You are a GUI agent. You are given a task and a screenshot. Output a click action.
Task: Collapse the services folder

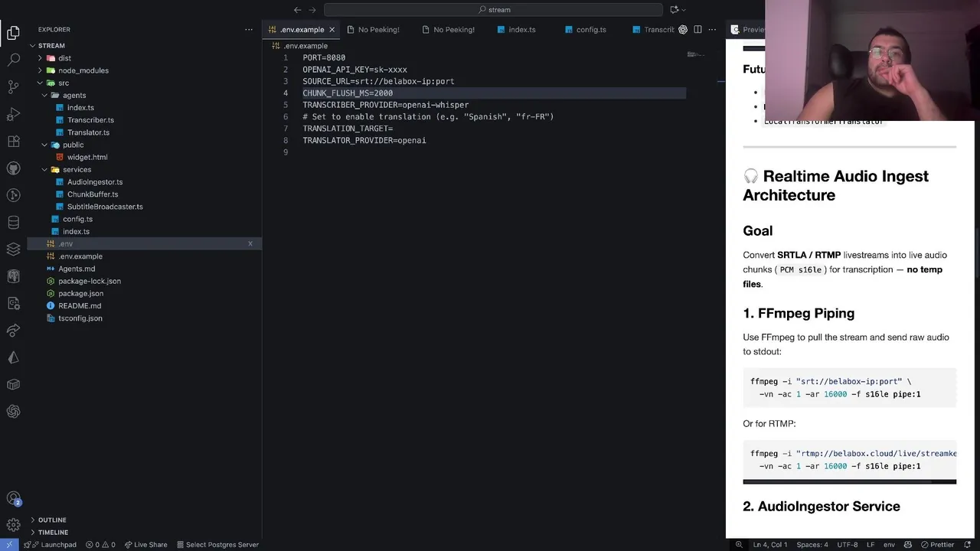point(77,170)
